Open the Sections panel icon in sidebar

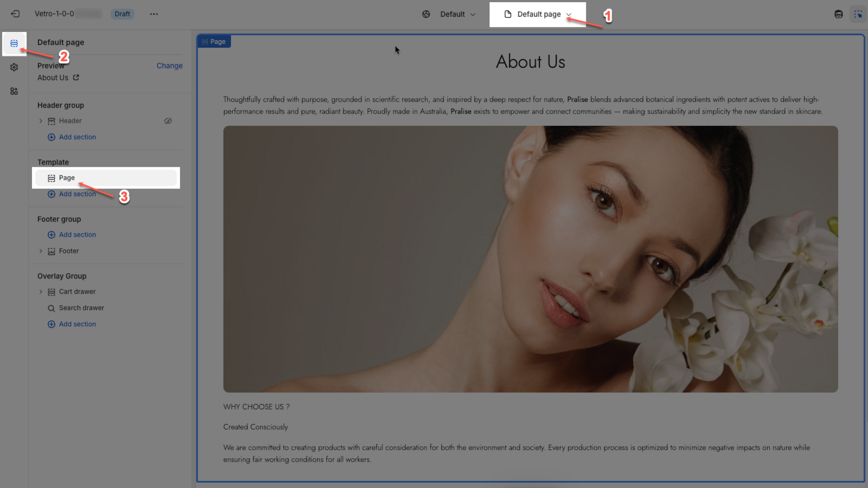[14, 43]
